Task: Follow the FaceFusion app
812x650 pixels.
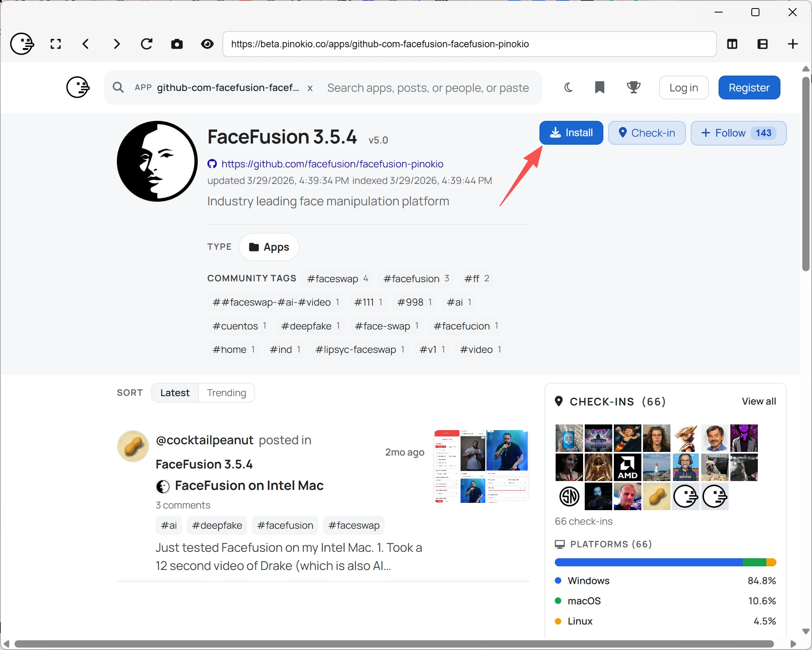Action: (739, 133)
